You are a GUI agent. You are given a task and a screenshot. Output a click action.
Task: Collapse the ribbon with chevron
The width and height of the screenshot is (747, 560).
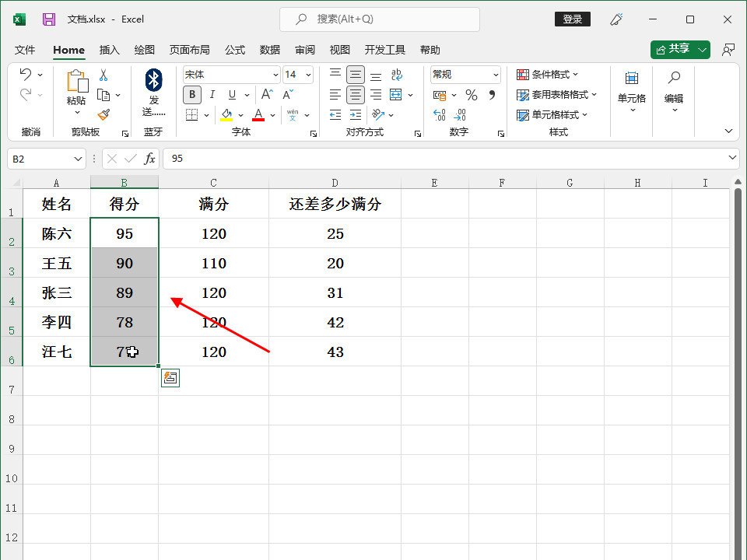point(728,131)
